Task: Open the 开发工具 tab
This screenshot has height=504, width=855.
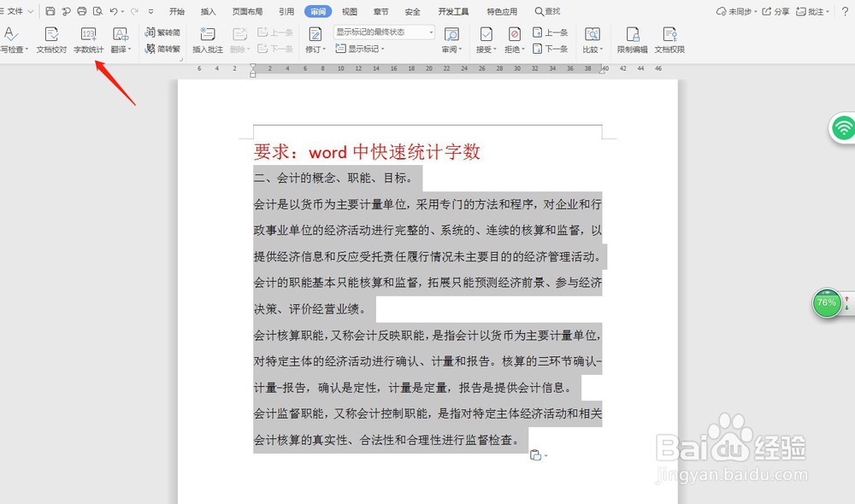Action: (x=454, y=11)
